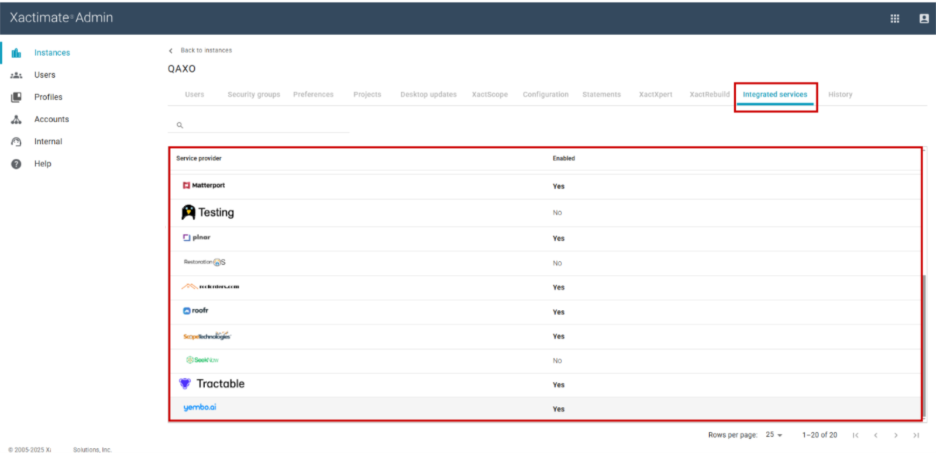The image size is (936, 453).
Task: Go to last page of results
Action: pos(916,435)
